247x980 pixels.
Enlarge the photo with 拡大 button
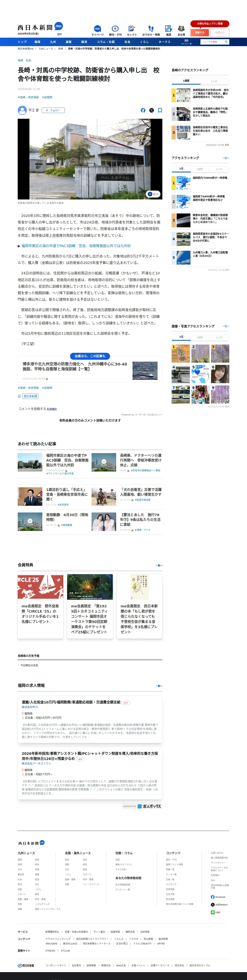point(153,194)
